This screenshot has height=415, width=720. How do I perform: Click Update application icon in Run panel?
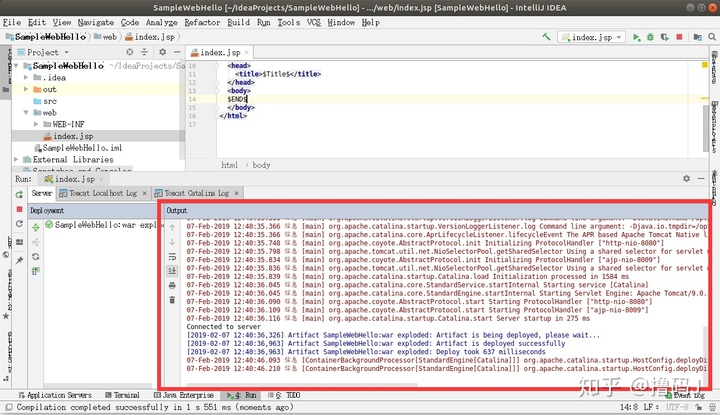click(19, 224)
